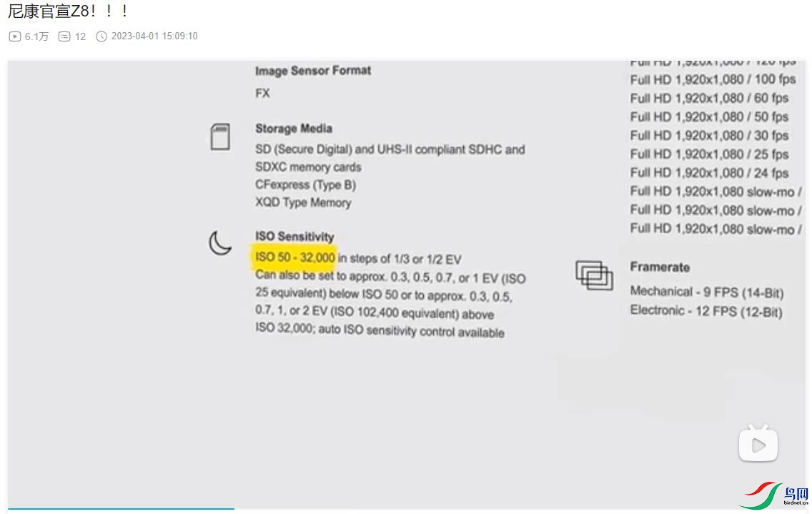Open the post title 尼康官宣Z8！！！
Viewport: 812px width, 514px height.
pyautogui.click(x=69, y=12)
